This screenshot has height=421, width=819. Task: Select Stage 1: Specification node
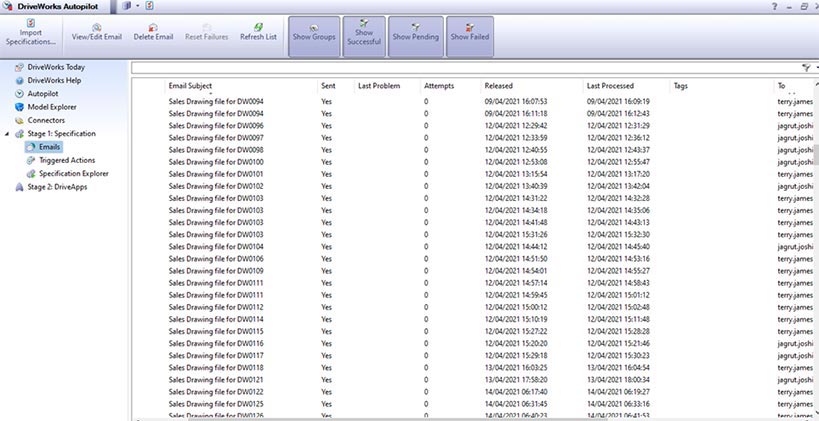click(x=62, y=133)
